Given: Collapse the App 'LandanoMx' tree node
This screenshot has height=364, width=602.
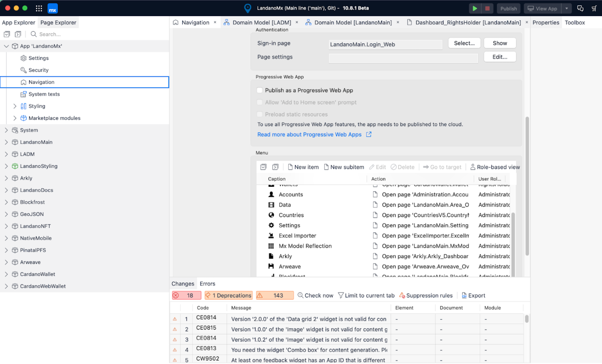Looking at the screenshot, I should coord(6,46).
